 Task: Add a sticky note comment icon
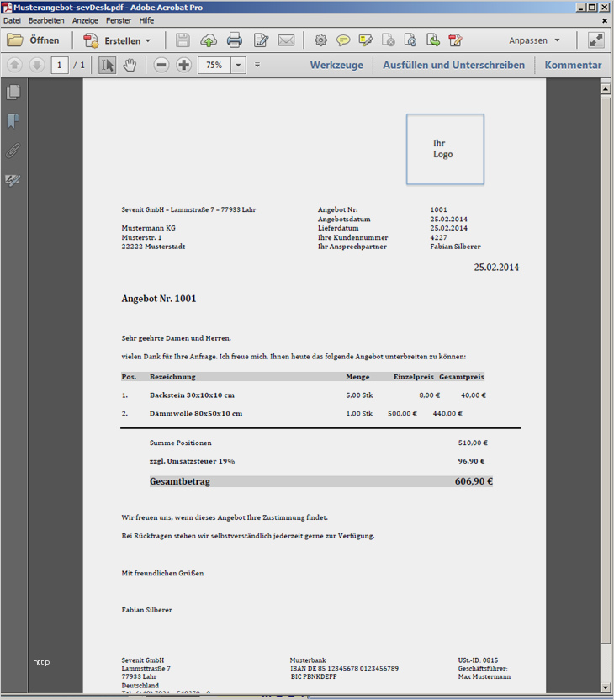[x=342, y=40]
